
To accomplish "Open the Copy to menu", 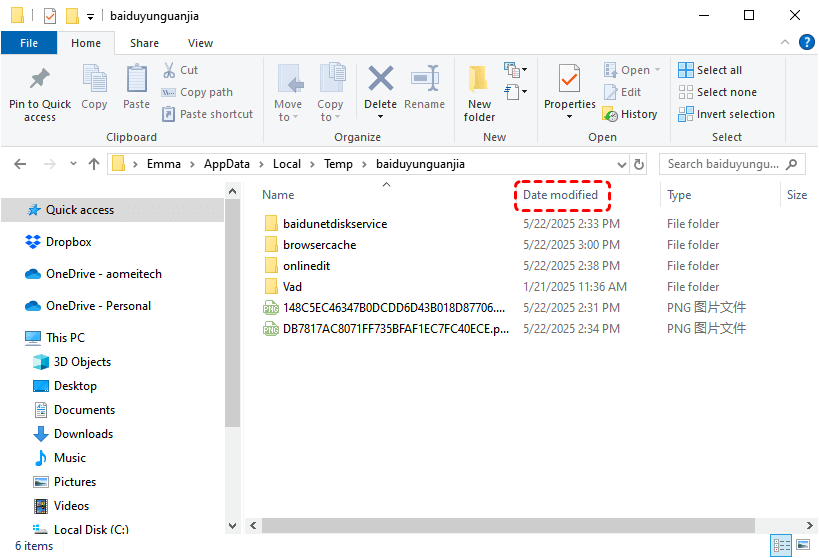I will pos(330,93).
